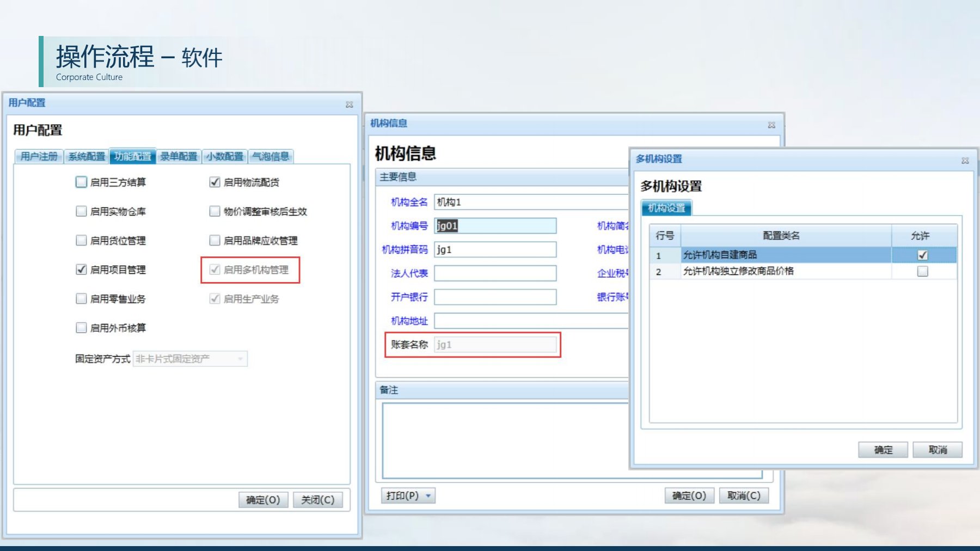This screenshot has height=551, width=980.
Task: Click 取消 in the 多机构设置 dialog
Action: tap(939, 449)
